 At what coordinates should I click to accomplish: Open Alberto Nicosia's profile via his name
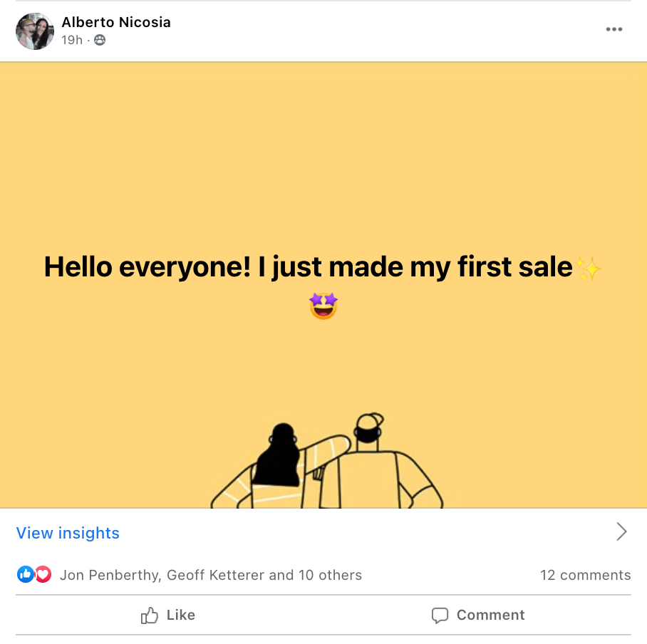[116, 22]
